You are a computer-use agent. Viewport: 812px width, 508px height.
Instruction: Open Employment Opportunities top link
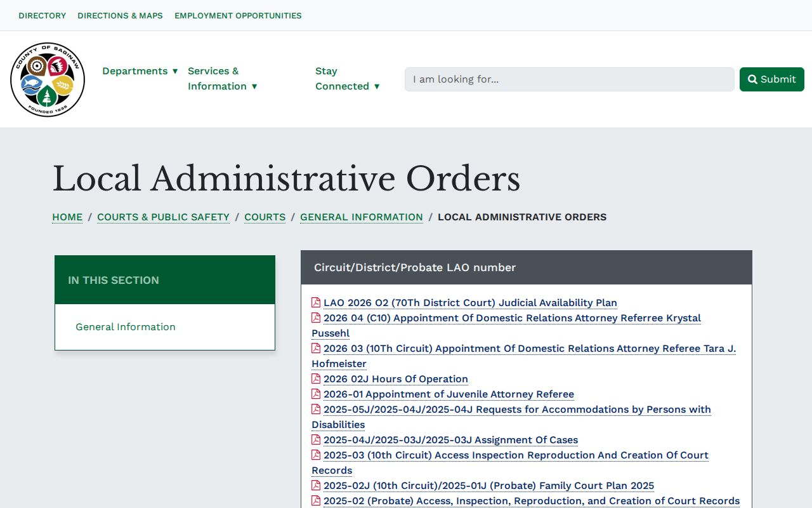coord(238,15)
